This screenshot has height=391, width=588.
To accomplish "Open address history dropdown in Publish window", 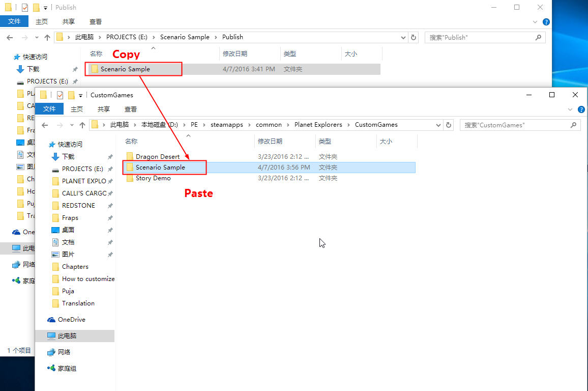I will (x=403, y=38).
